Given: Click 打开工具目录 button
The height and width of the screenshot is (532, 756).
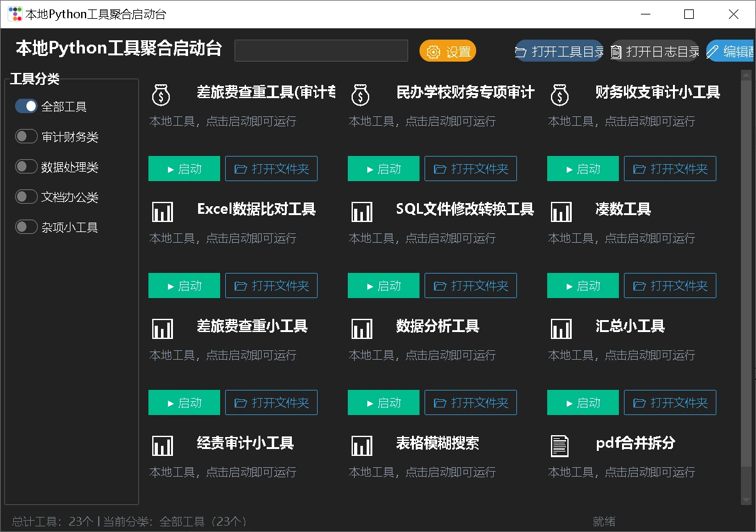Looking at the screenshot, I should (x=559, y=51).
